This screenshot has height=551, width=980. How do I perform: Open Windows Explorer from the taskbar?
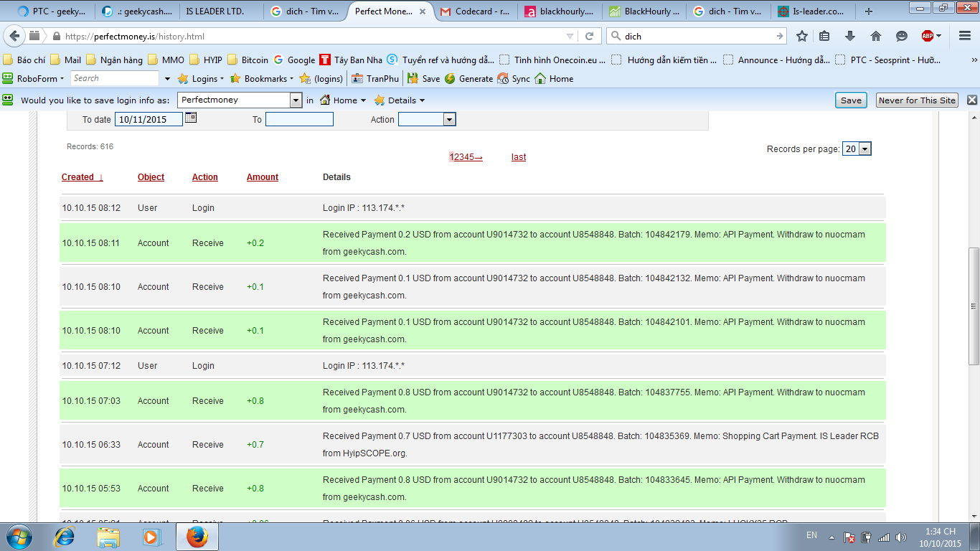pyautogui.click(x=108, y=537)
